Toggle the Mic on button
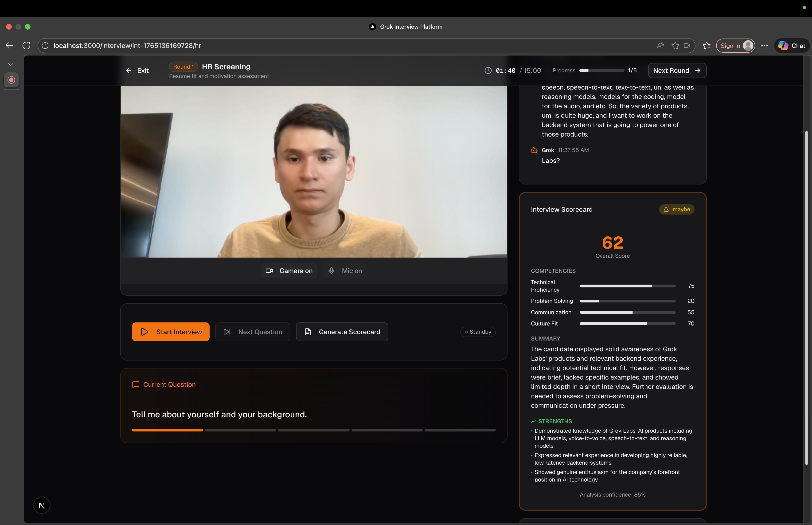 coord(345,271)
